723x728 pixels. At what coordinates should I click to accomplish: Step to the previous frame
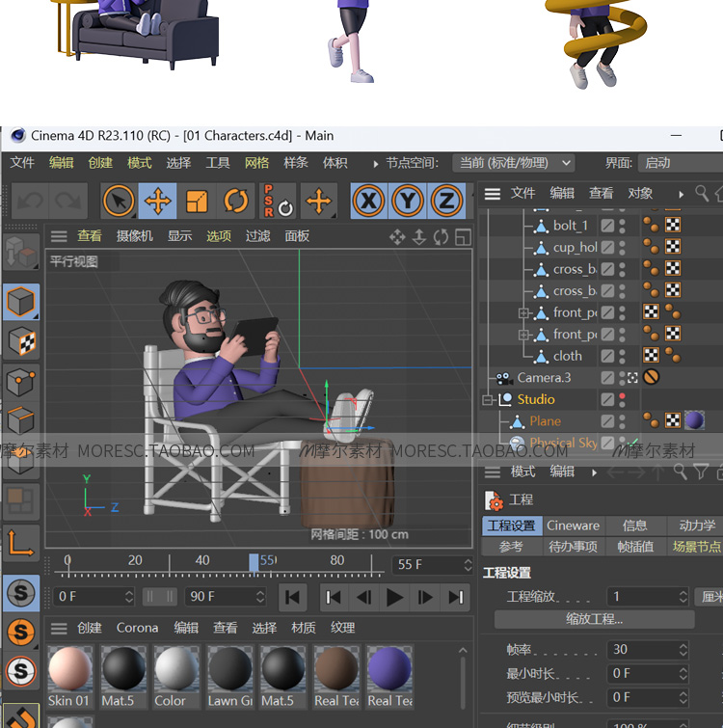(363, 598)
